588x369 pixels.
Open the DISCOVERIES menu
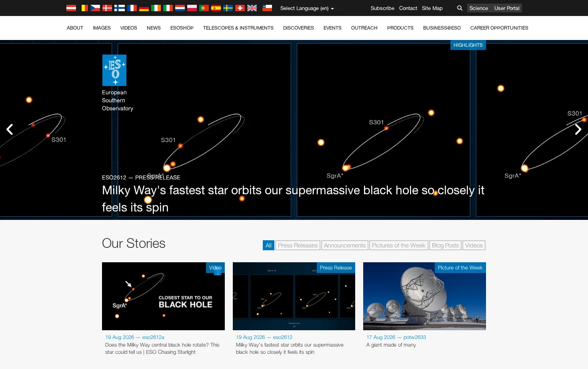click(298, 28)
